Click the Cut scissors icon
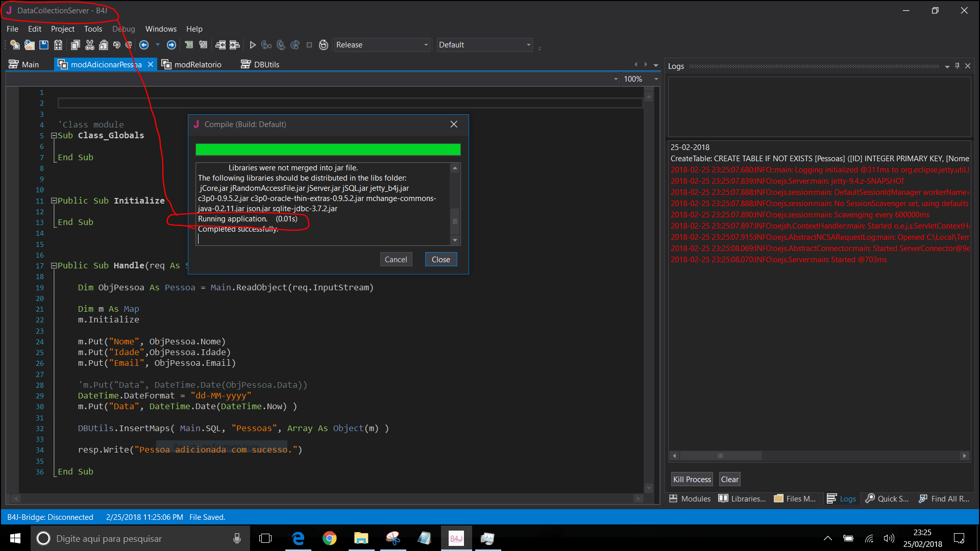This screenshot has height=551, width=980. coord(90,45)
